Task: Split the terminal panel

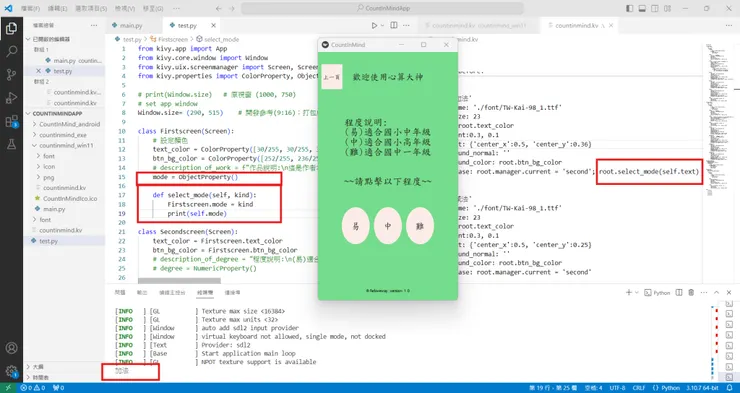Action: coord(679,293)
